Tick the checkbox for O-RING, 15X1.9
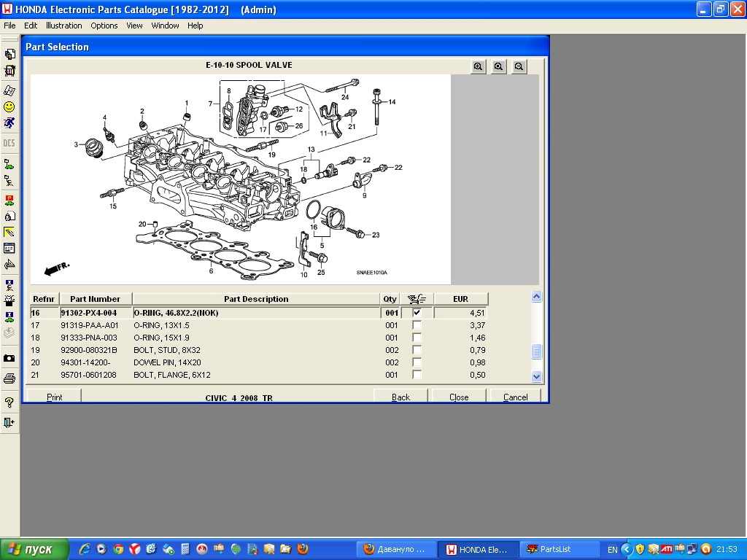This screenshot has height=560, width=747. [417, 338]
